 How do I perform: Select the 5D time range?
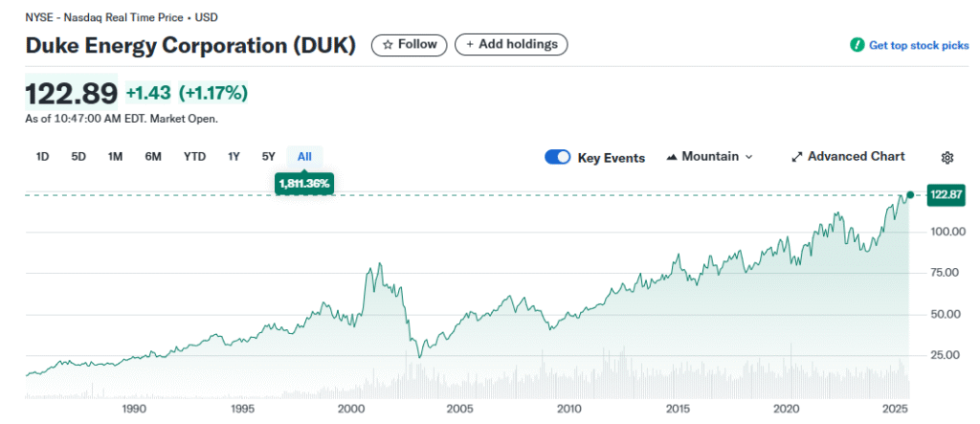click(x=78, y=157)
